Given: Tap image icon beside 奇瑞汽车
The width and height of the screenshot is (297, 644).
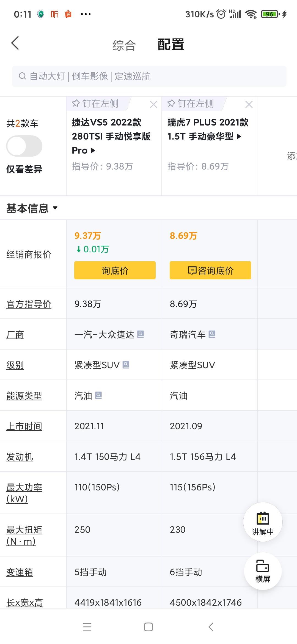Looking at the screenshot, I should 212,334.
